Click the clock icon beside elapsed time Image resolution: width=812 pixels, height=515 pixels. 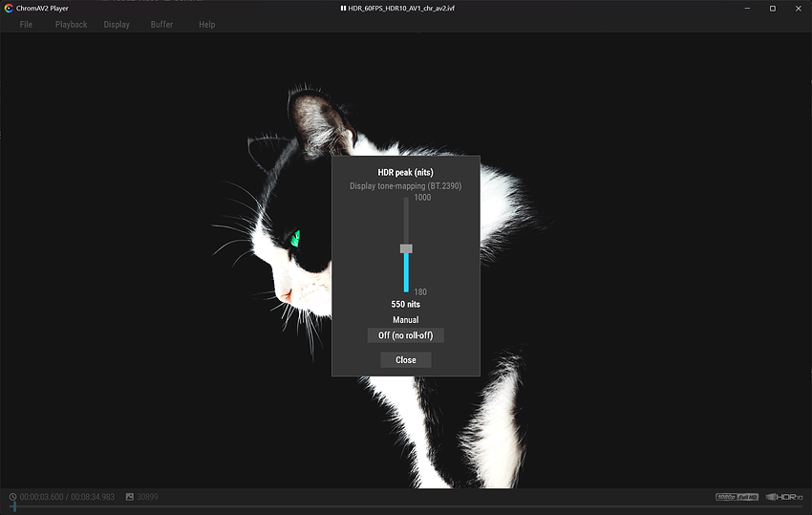coord(12,497)
